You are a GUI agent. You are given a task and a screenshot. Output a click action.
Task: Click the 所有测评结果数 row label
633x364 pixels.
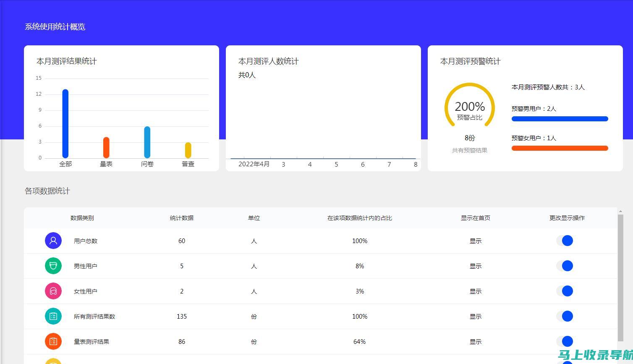pos(94,317)
